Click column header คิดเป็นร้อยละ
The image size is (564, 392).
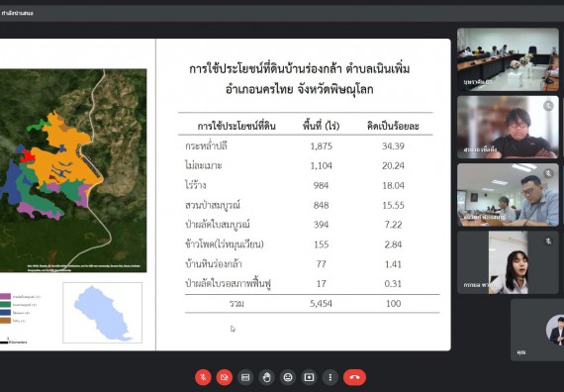pyautogui.click(x=393, y=126)
